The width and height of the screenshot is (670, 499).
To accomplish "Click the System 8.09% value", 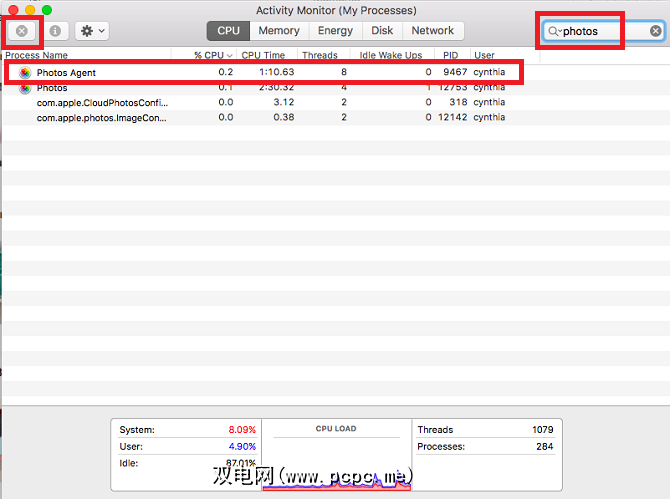I will click(242, 429).
